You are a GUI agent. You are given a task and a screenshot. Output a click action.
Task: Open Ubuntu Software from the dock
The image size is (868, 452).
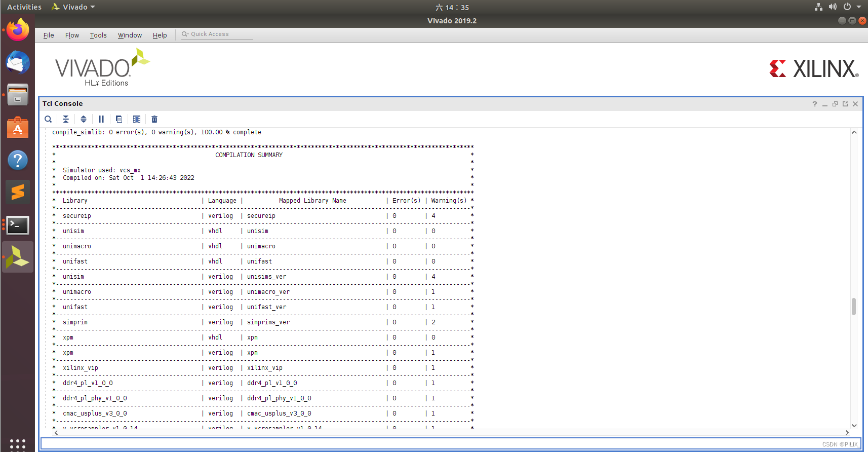coord(18,127)
